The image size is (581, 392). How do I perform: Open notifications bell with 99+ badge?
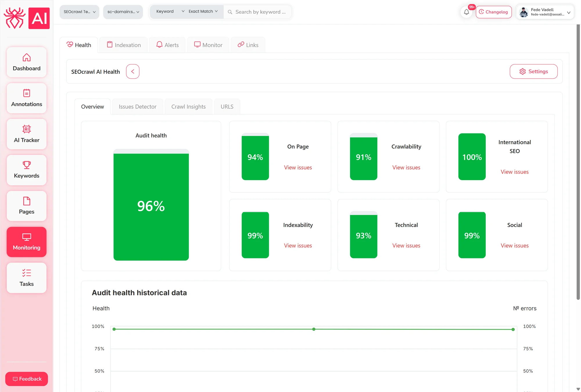click(x=467, y=12)
